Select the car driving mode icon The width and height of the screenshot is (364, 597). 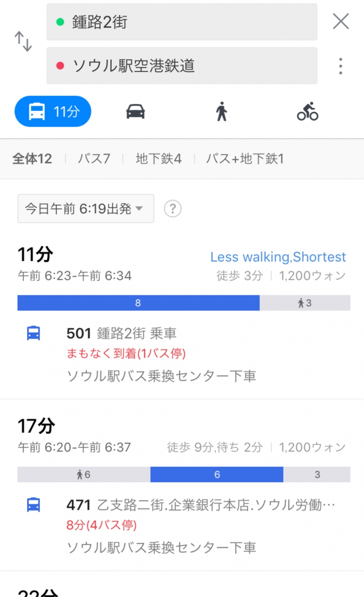click(136, 112)
